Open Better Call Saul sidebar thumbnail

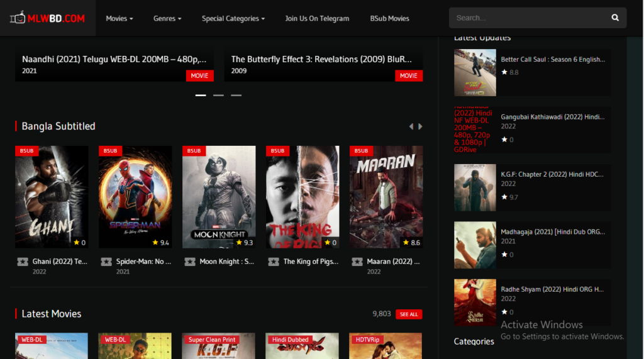click(x=475, y=73)
